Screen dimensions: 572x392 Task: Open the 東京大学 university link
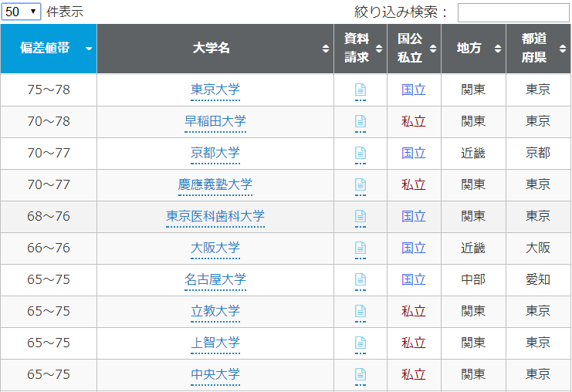coord(215,90)
